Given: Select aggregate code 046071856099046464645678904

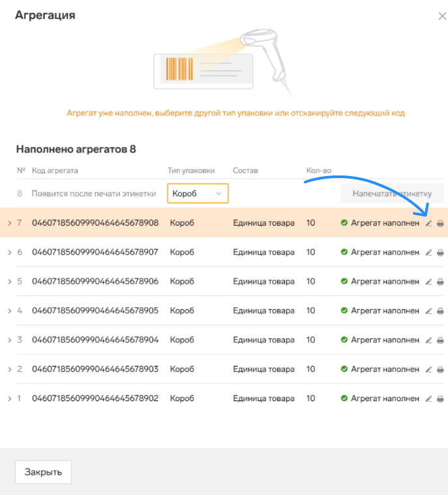Looking at the screenshot, I should [x=95, y=340].
